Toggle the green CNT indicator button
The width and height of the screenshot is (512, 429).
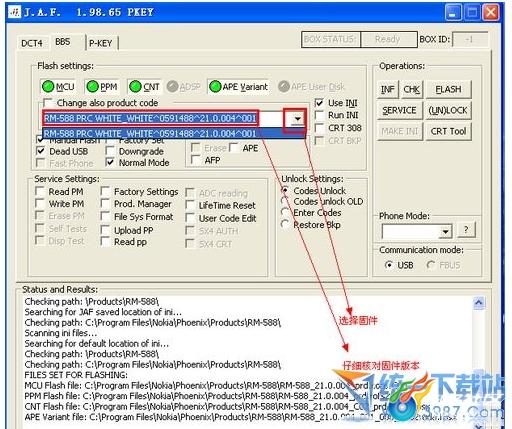[x=144, y=87]
